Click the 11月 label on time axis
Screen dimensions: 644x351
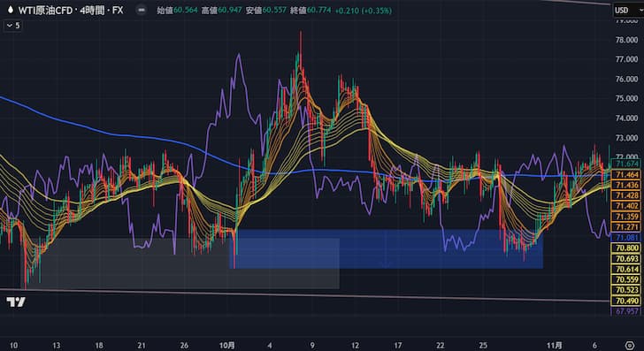[554, 345]
